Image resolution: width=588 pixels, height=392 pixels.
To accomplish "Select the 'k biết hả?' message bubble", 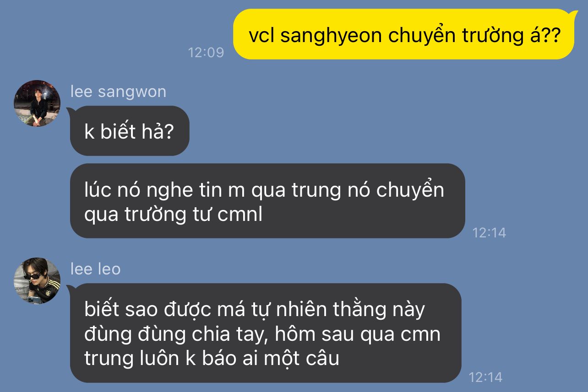I will pyautogui.click(x=130, y=131).
